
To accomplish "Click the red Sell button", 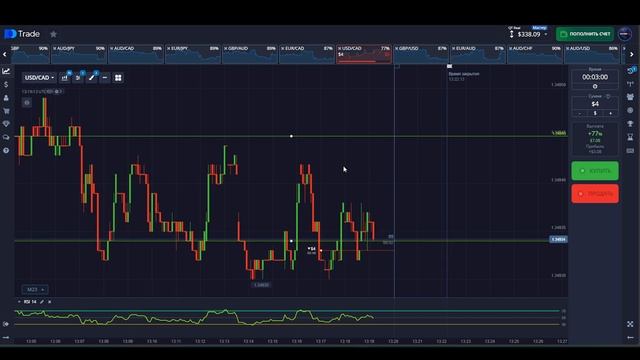I will [x=595, y=193].
